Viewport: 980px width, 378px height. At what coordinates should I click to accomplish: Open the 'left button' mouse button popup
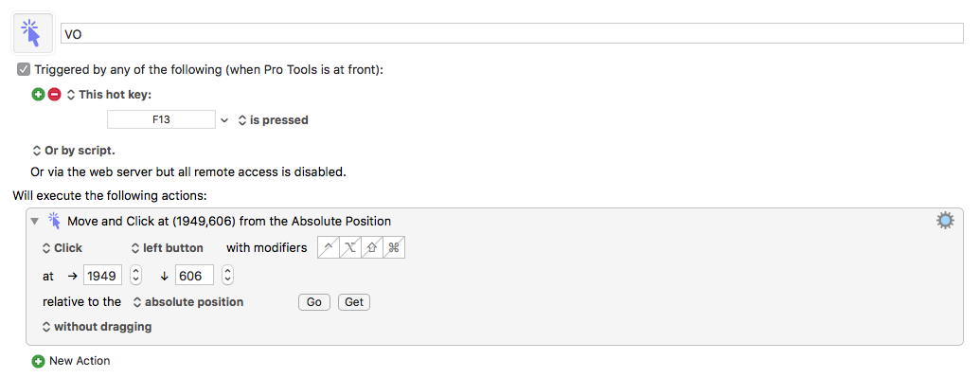[x=168, y=248]
